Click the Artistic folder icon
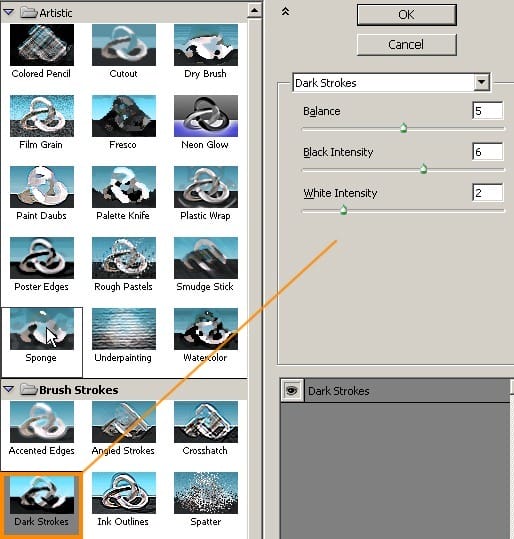 29,13
